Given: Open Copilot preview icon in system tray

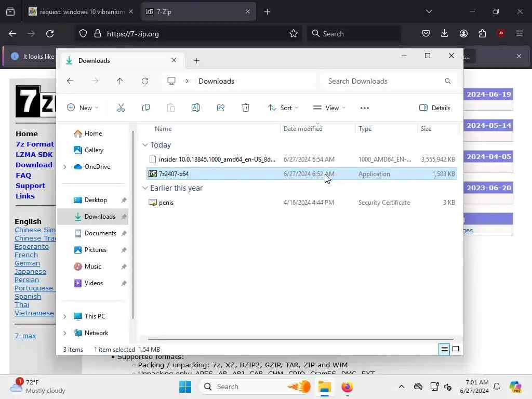Looking at the screenshot, I should (x=515, y=387).
